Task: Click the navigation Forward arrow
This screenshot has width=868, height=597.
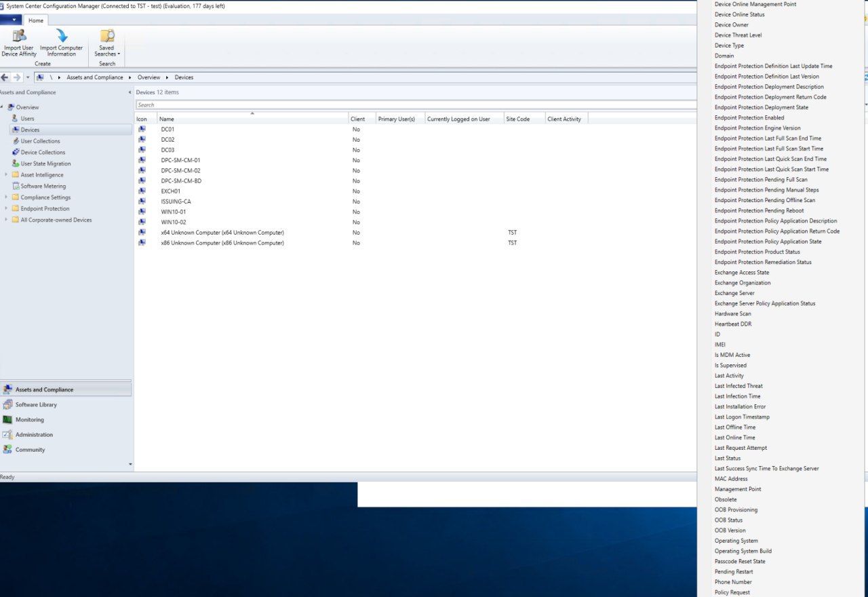Action: [x=17, y=77]
